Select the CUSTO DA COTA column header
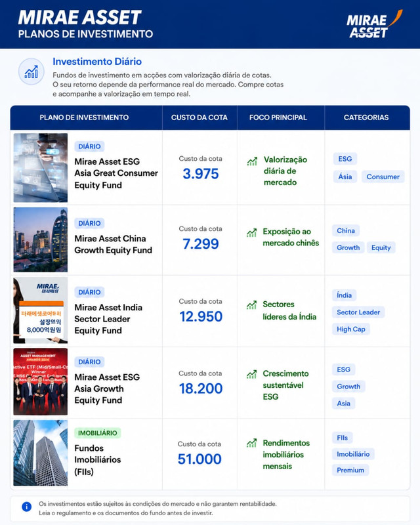The height and width of the screenshot is (525, 420). coord(199,117)
